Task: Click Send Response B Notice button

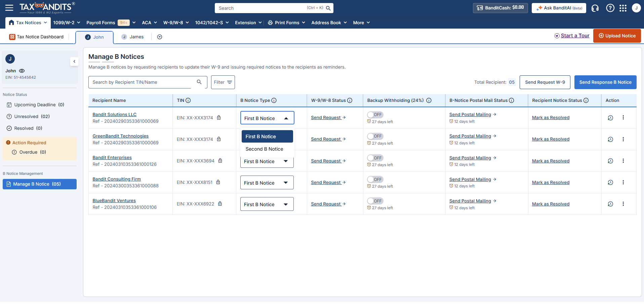Action: click(605, 82)
